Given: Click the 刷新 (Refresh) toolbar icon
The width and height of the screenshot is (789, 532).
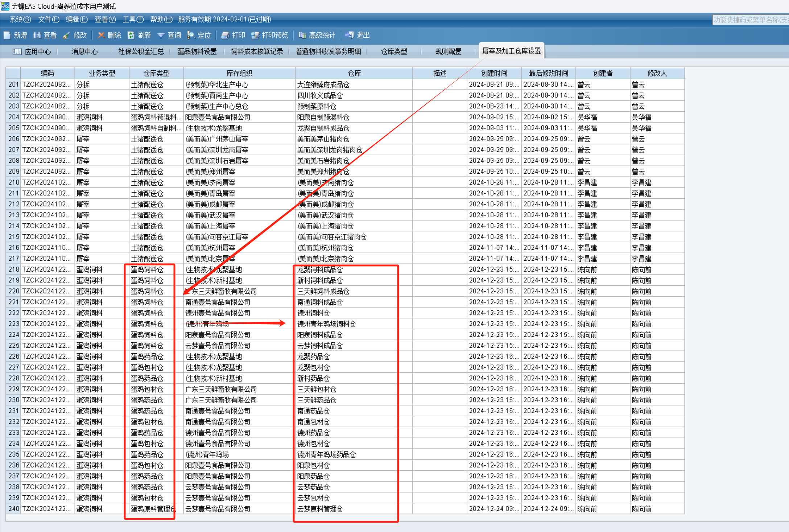Looking at the screenshot, I should pyautogui.click(x=131, y=35).
